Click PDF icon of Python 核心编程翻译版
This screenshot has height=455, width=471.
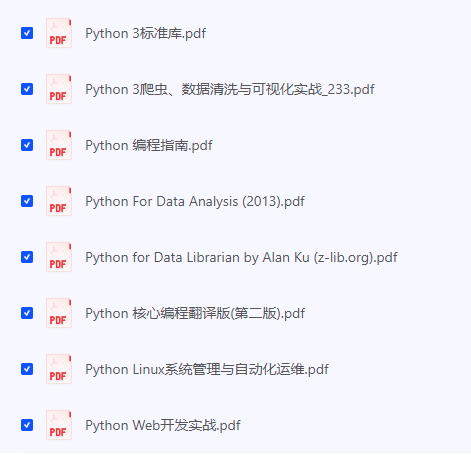pos(59,313)
